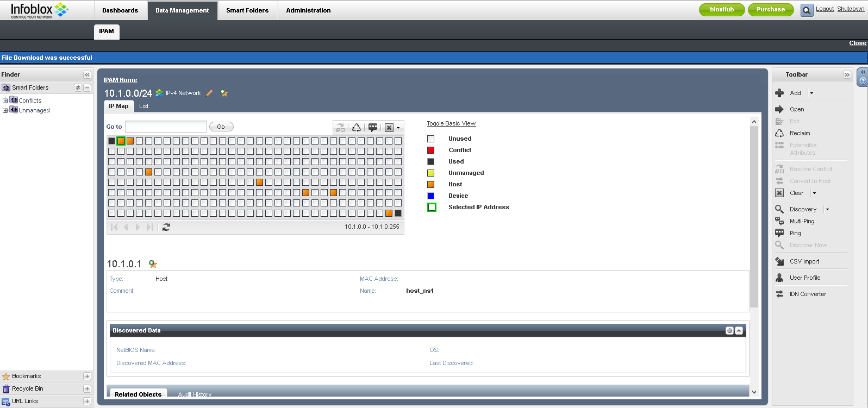Click the Conflict red legend swatch
This screenshot has width=868, height=408.
click(430, 150)
